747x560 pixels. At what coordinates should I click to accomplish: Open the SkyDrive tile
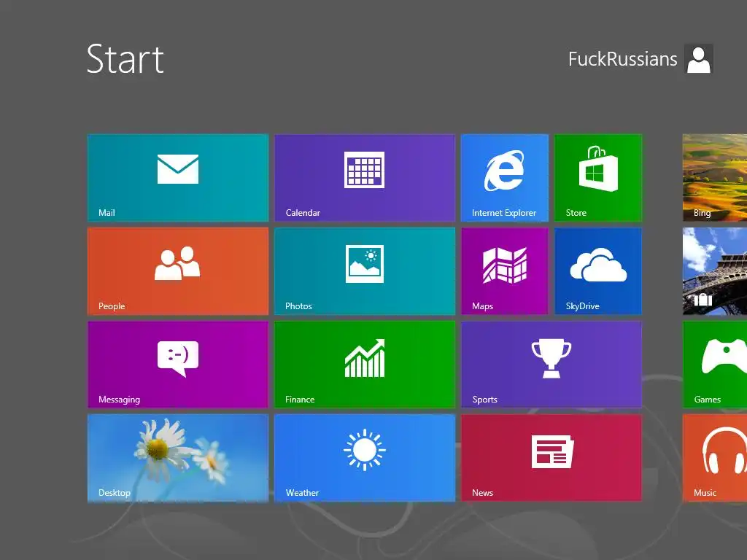tap(598, 271)
